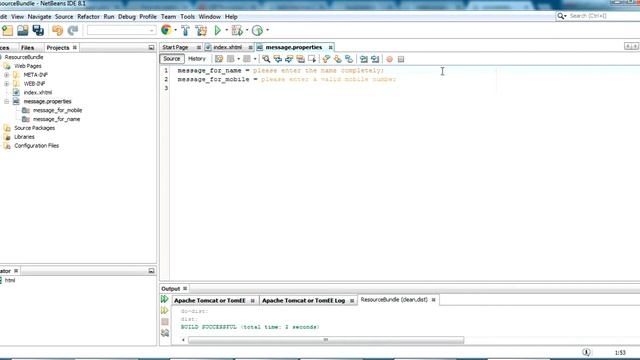This screenshot has height=360, width=640.
Task: Minimize the Projects panel window group
Action: click(x=151, y=48)
